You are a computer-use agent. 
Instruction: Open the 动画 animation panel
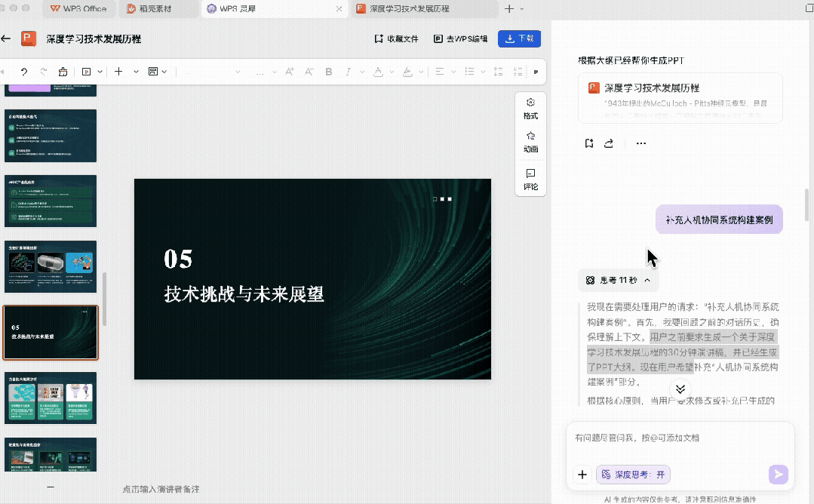[x=530, y=142]
